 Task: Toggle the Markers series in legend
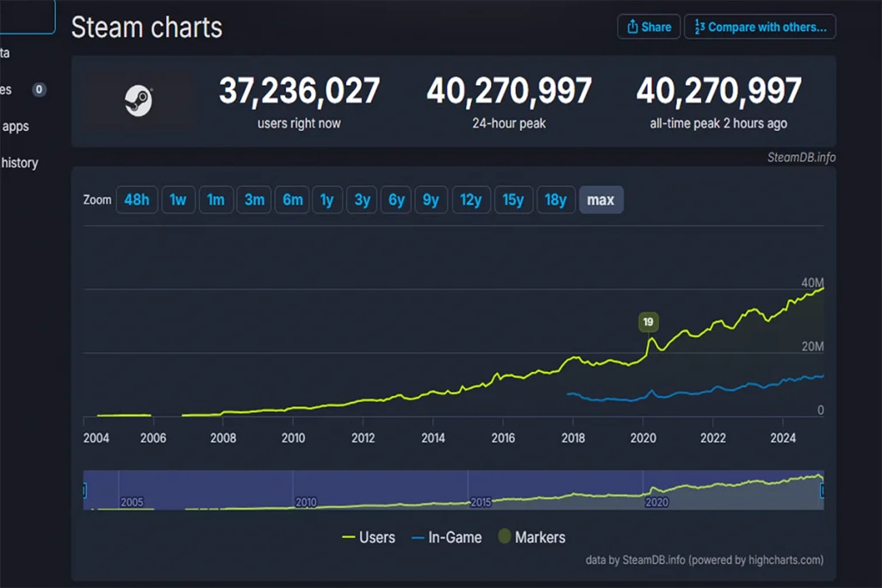pyautogui.click(x=531, y=537)
